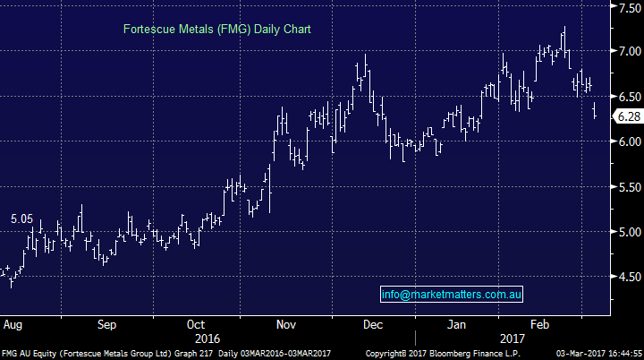The width and height of the screenshot is (644, 360).
Task: Click the Feb month label
Action: (x=539, y=324)
